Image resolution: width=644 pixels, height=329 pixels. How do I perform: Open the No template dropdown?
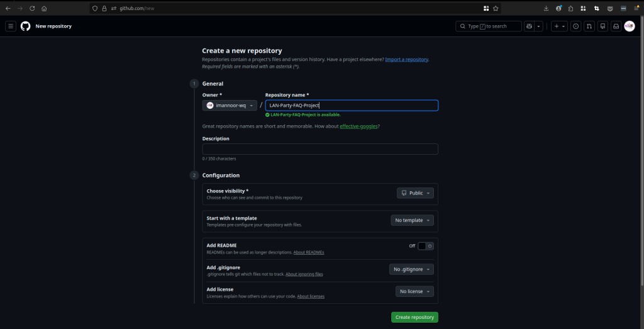(412, 220)
